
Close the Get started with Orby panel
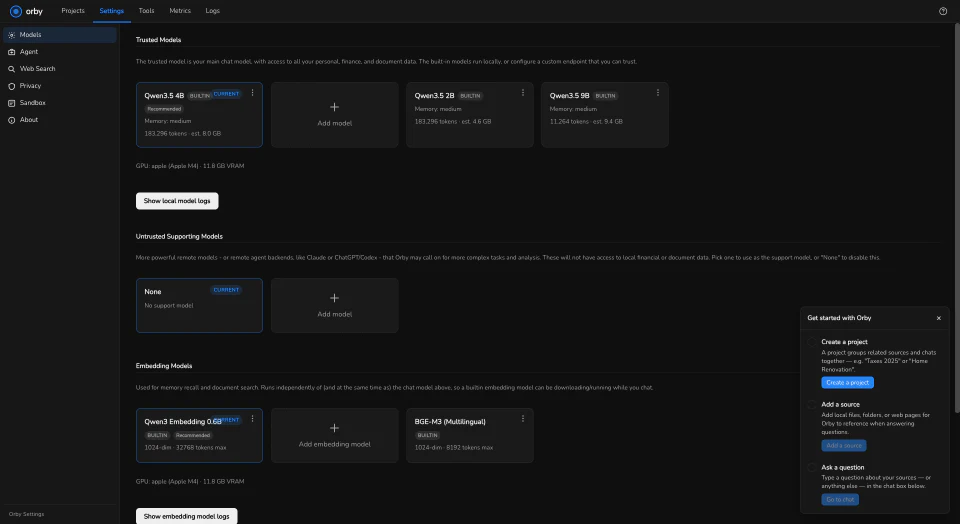(939, 318)
